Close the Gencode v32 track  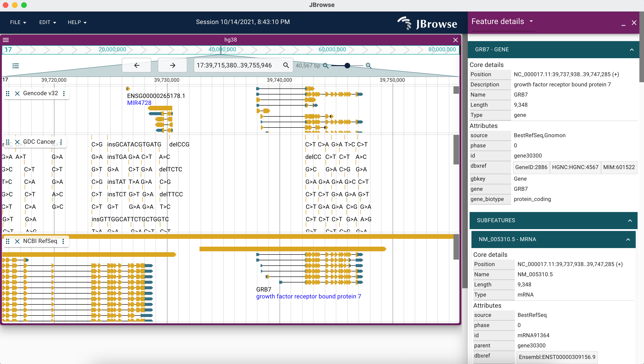point(17,93)
